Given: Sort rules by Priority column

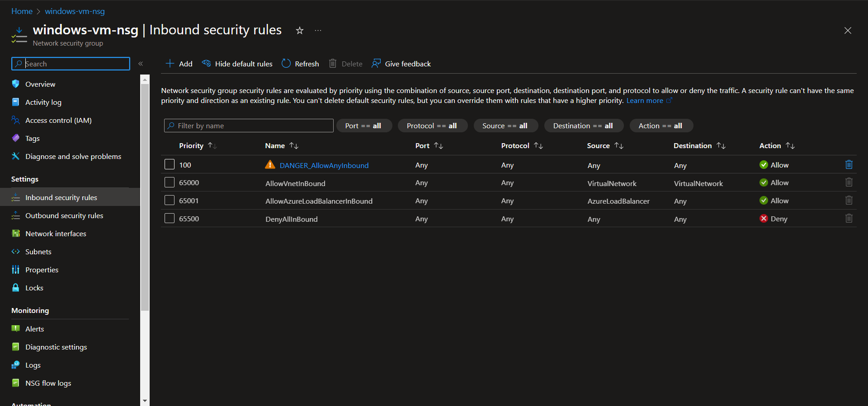Looking at the screenshot, I should (198, 145).
